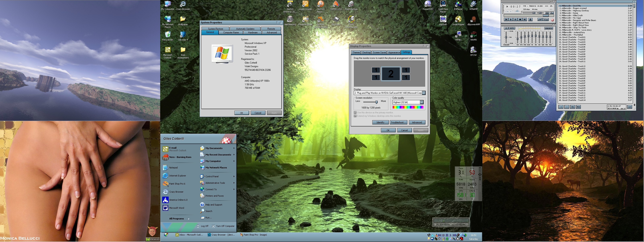
Task: Launch Logon Loader desktop icon
Action: (305, 5)
